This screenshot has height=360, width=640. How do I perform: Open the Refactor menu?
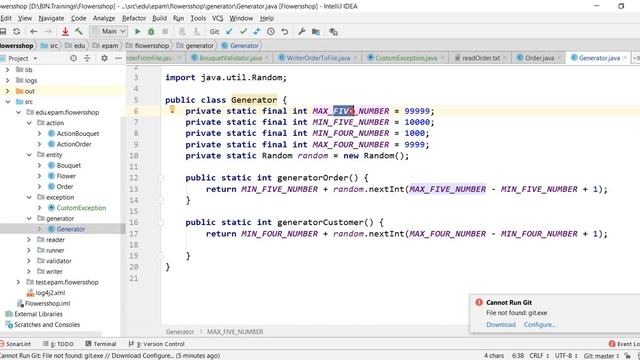[133, 18]
